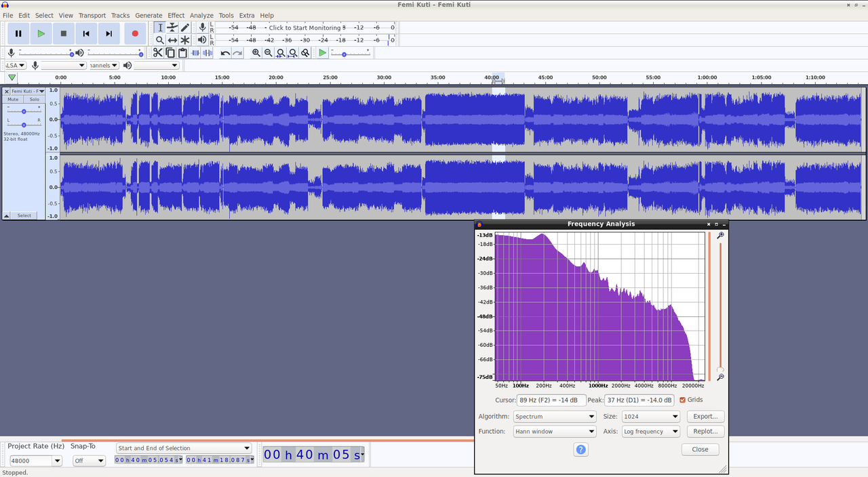This screenshot has height=477, width=868.
Task: Open Start and End of Selection dropdown
Action: coord(184,448)
